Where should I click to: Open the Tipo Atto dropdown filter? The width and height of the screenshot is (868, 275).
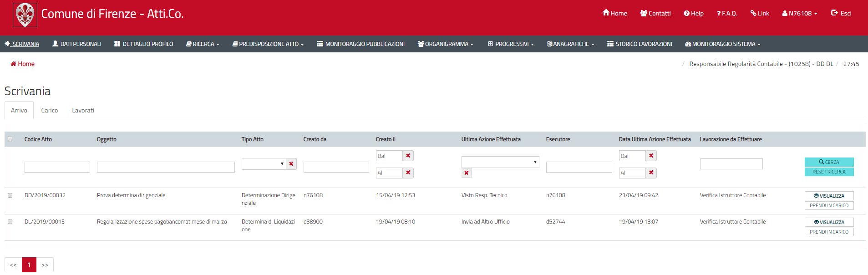(264, 163)
